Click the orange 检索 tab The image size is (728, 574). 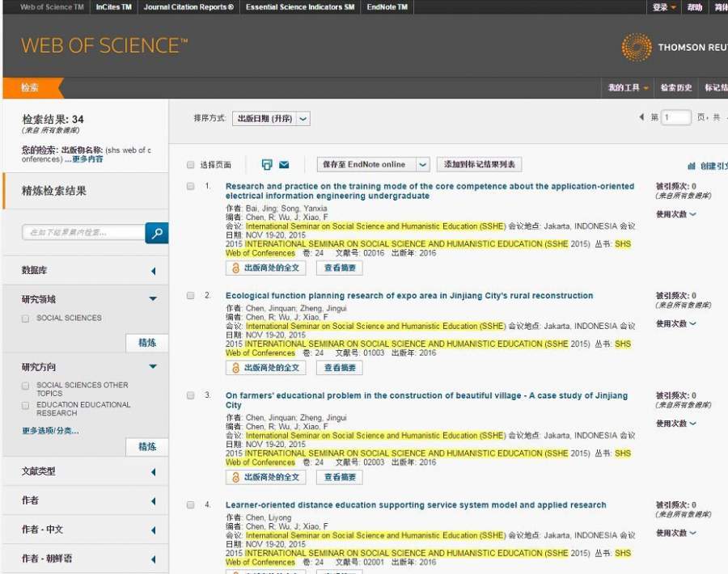pos(31,87)
